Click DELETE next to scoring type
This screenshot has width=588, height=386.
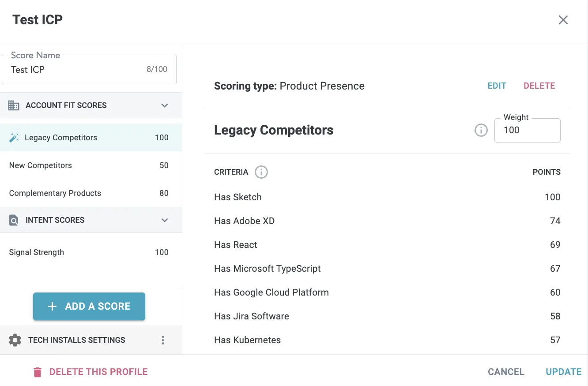click(x=539, y=86)
